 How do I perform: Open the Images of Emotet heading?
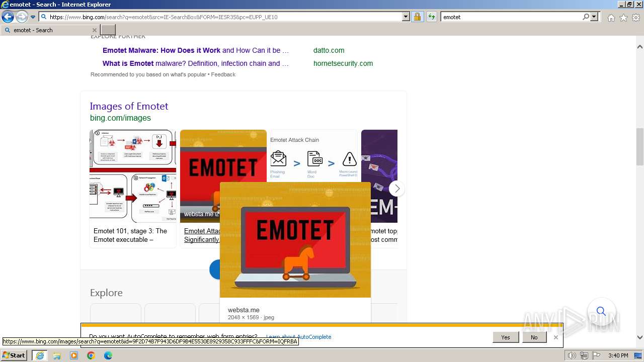[x=129, y=106]
